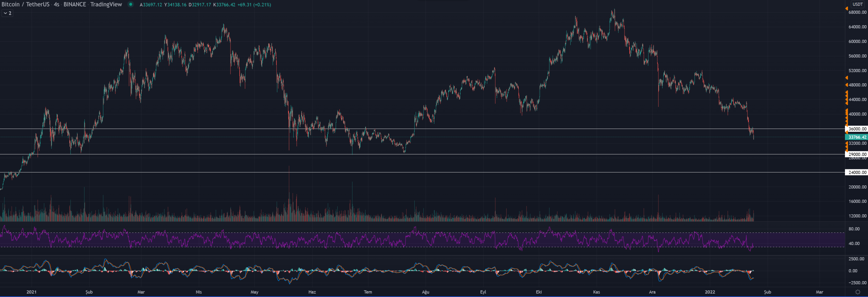This screenshot has width=868, height=297.
Task: Click the green market status dot
Action: tap(131, 4)
